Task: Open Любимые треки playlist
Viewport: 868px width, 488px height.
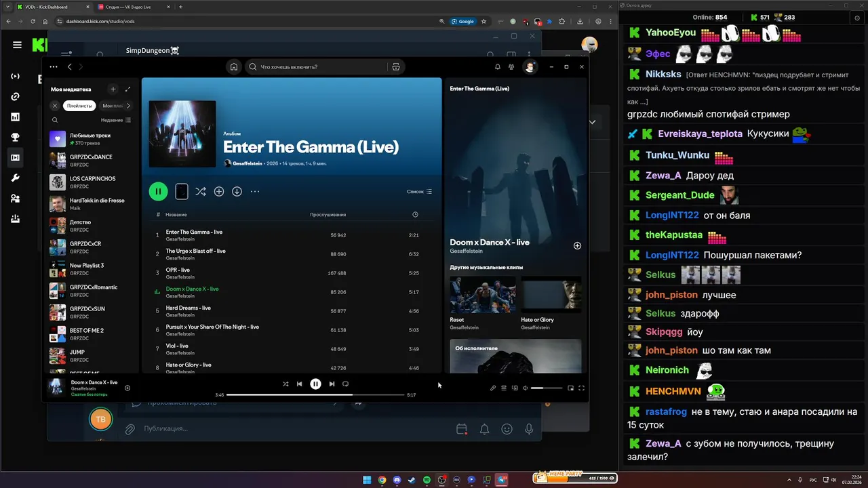Action: 92,139
